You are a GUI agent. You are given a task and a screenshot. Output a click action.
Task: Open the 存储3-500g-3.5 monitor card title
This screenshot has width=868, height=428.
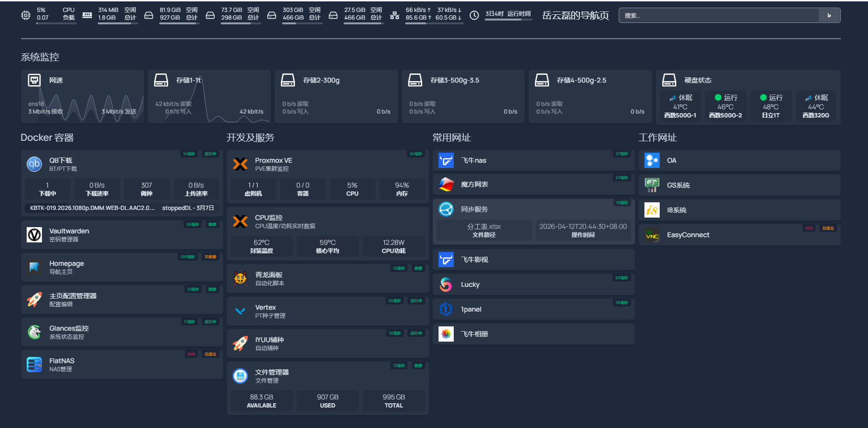(x=455, y=80)
